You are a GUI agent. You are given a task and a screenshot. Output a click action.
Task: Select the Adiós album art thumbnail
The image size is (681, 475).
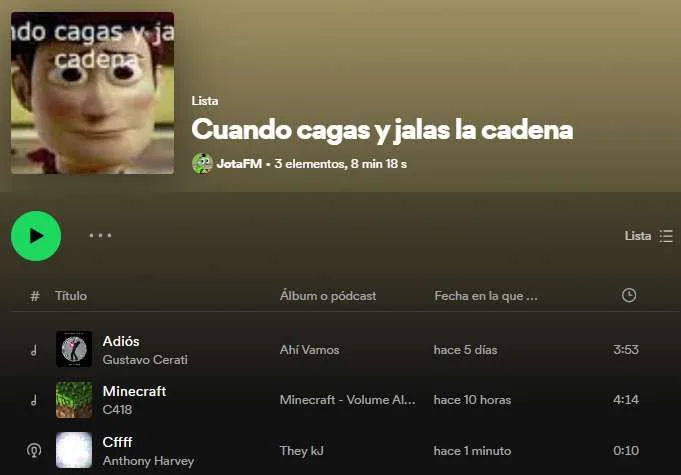(x=74, y=349)
